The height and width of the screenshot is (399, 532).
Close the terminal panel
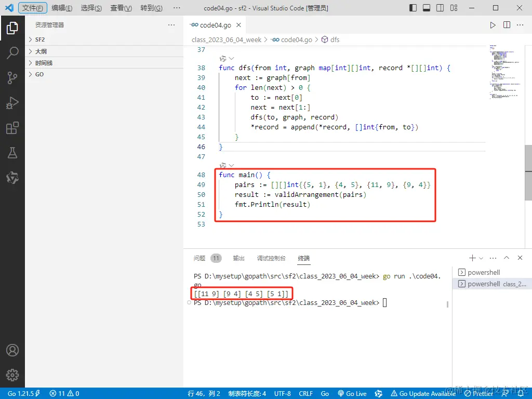[520, 258]
